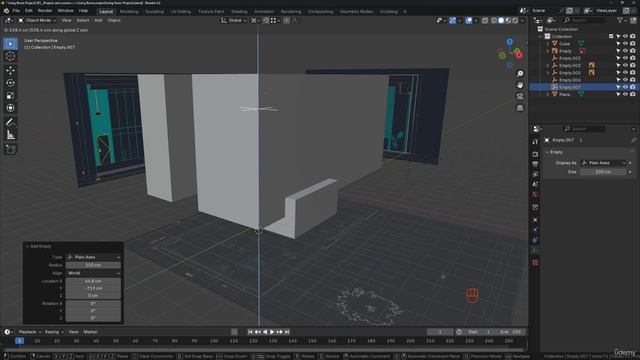Screen dimensions: 640x360
Task: Select the Select Box tool
Action: [11, 44]
